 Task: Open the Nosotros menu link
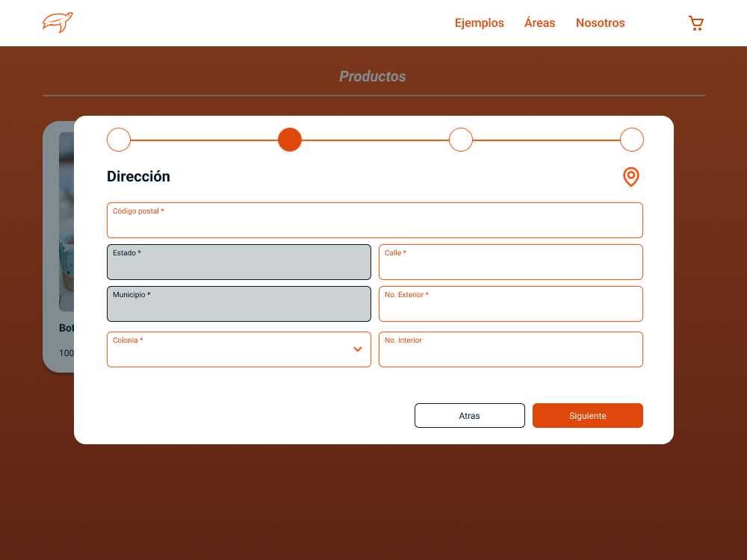[601, 23]
